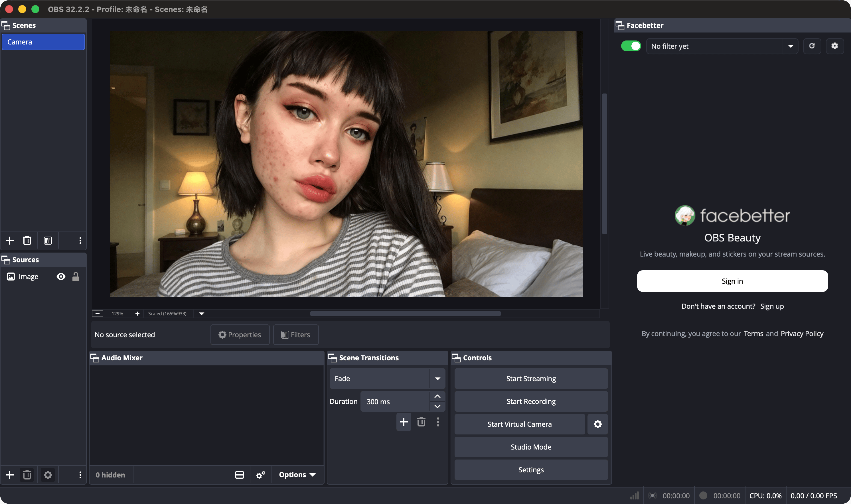Toggle Audio Mixer layout icon
This screenshot has height=504, width=851.
[x=240, y=475]
